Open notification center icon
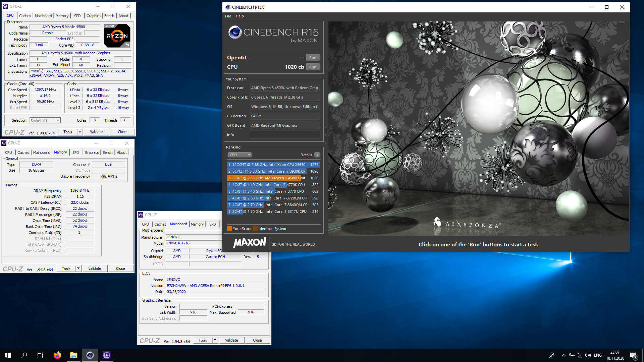Viewport: 644px width, 362px height. (x=633, y=355)
